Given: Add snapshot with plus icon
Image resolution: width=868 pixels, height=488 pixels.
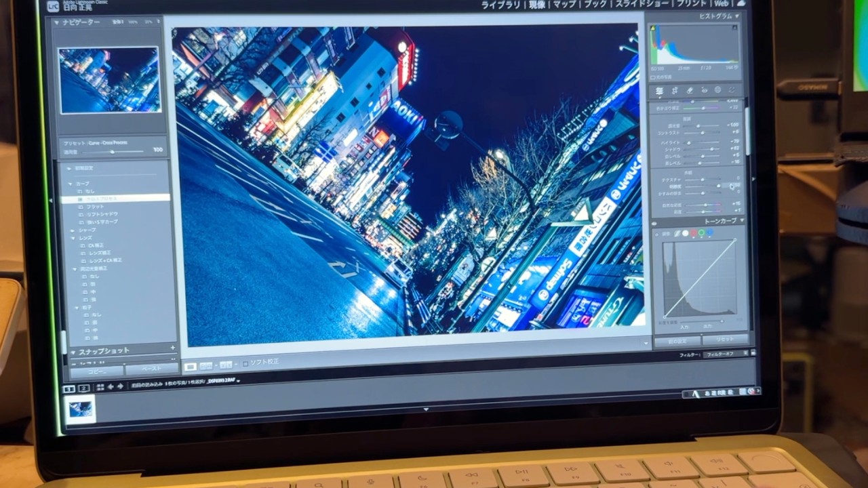Looking at the screenshot, I should click(x=173, y=348).
